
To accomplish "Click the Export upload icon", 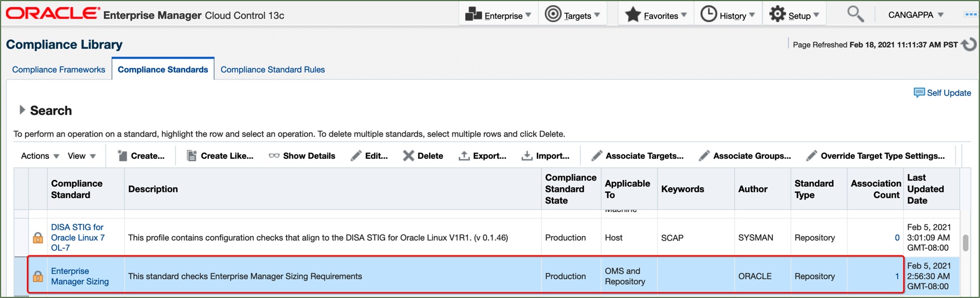I will (x=464, y=156).
